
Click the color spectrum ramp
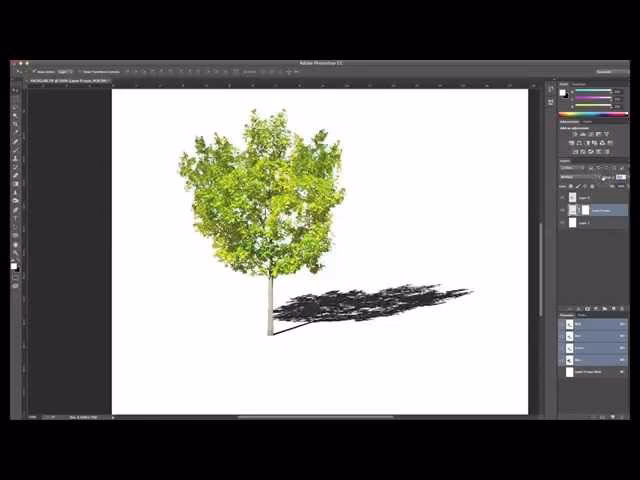593,114
